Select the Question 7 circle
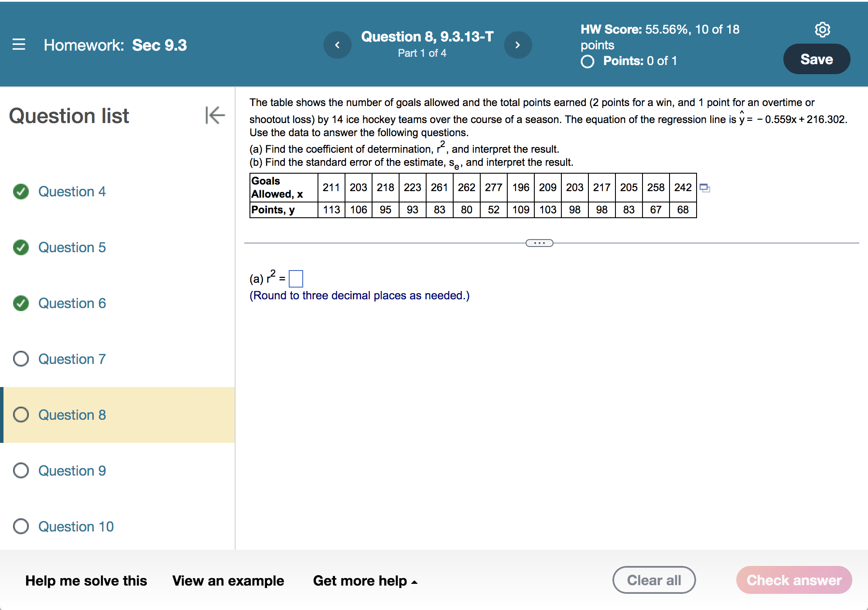The height and width of the screenshot is (610, 868). tap(21, 359)
